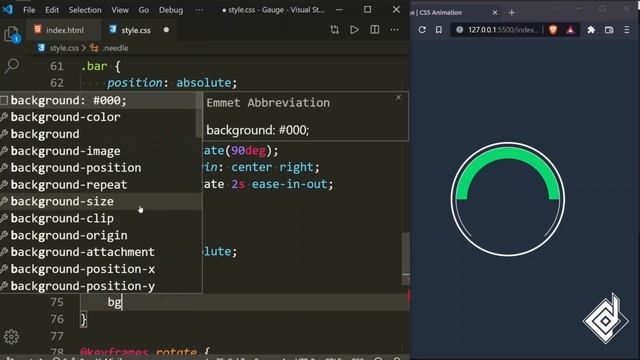640x360 pixels.
Task: Open a new browser tab
Action: 511,13
